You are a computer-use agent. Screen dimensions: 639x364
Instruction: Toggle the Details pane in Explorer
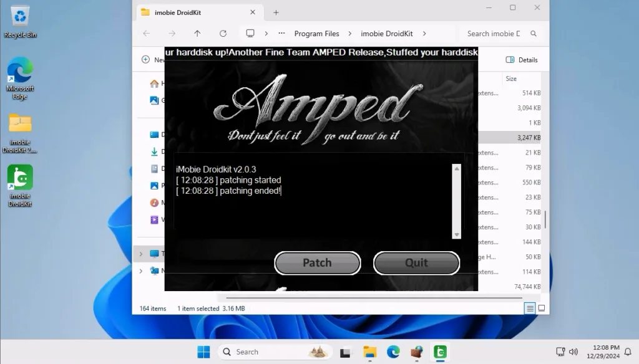[522, 60]
